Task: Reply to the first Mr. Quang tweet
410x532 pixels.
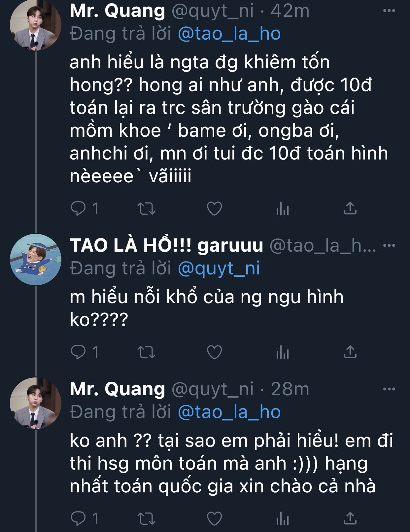Action: tap(78, 208)
